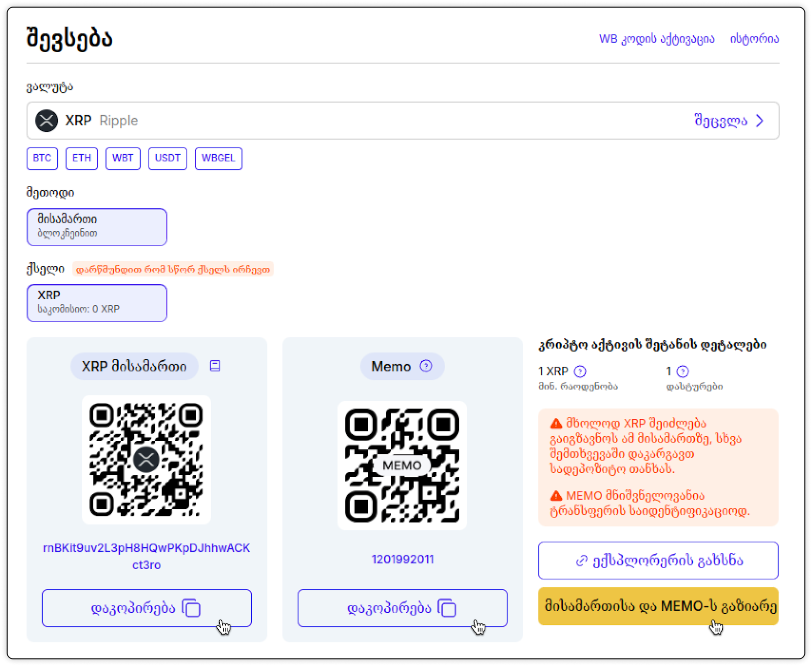812x666 pixels.
Task: Click the ექსპლორერის გახსნა button
Action: 658,560
